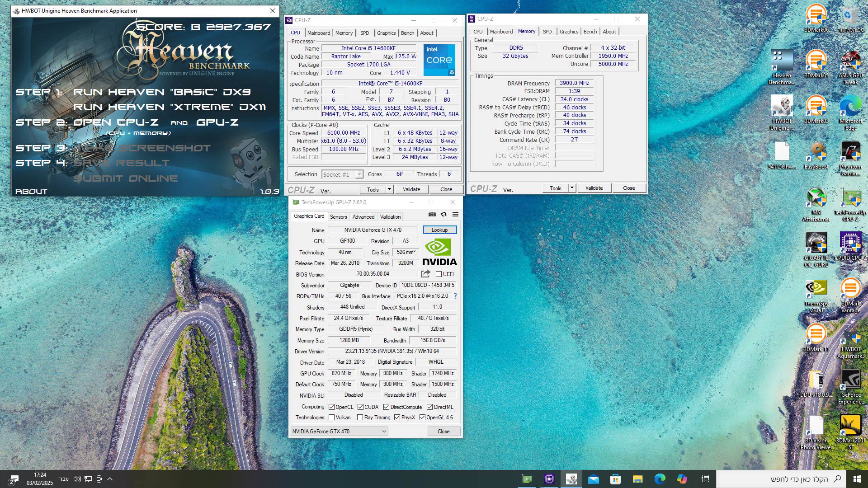868x488 pixels.
Task: Open the CPUID CPU-Z desktop icon
Action: coord(850,246)
